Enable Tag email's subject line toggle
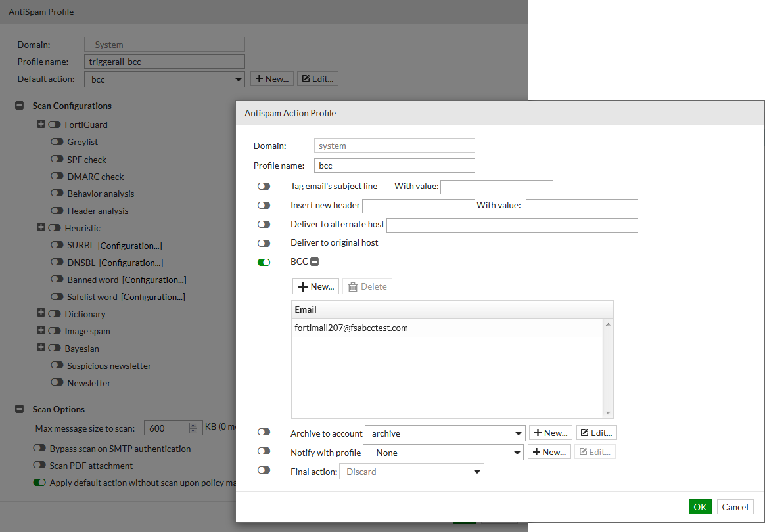 [264, 187]
